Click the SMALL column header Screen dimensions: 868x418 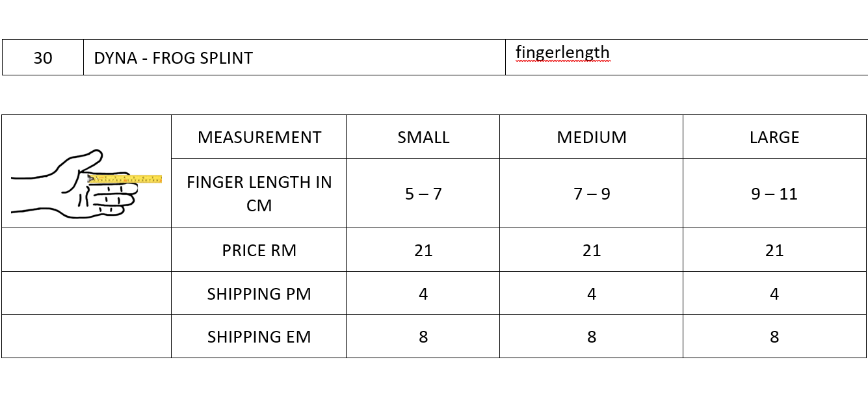423,137
